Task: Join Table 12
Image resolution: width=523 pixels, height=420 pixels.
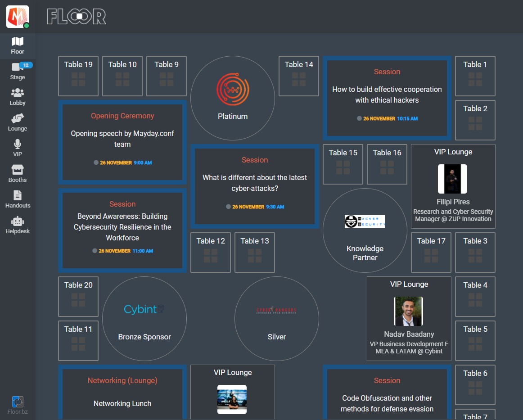Action: click(x=211, y=253)
